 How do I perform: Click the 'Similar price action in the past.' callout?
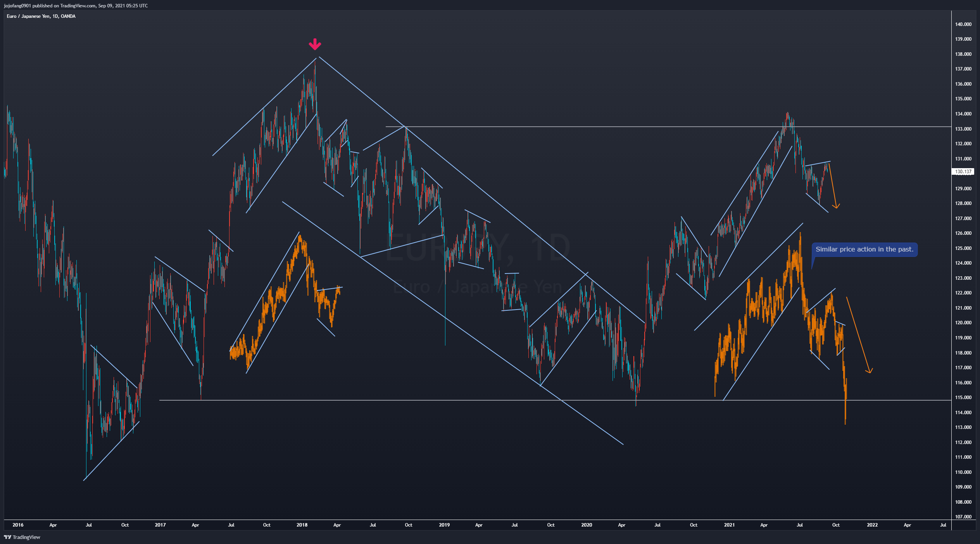864,250
